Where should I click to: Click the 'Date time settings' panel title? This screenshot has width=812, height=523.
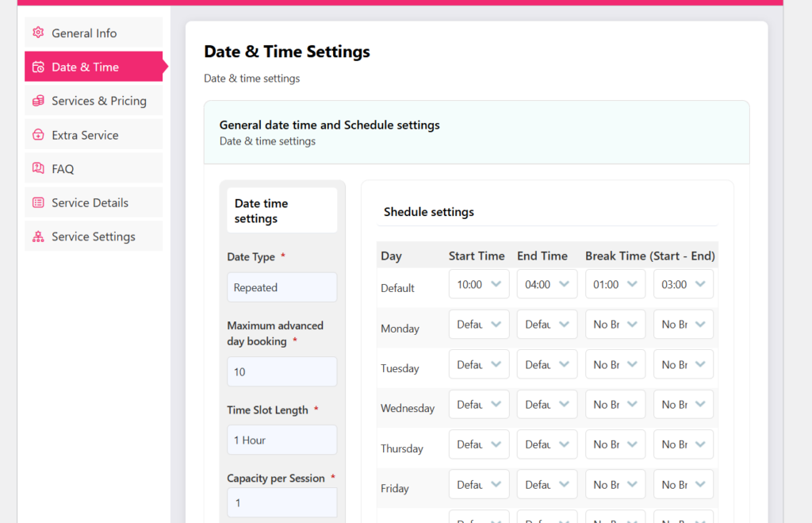pos(261,210)
